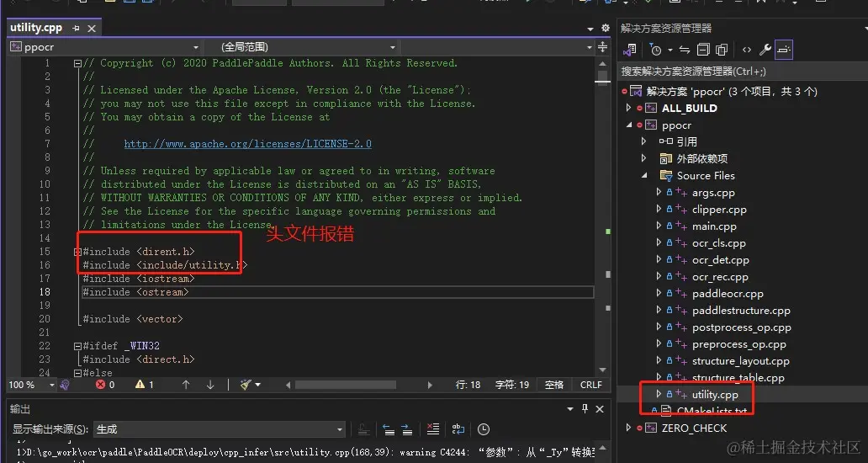Expand the paddlestructure.cpp file node
The image size is (868, 463).
(x=659, y=310)
